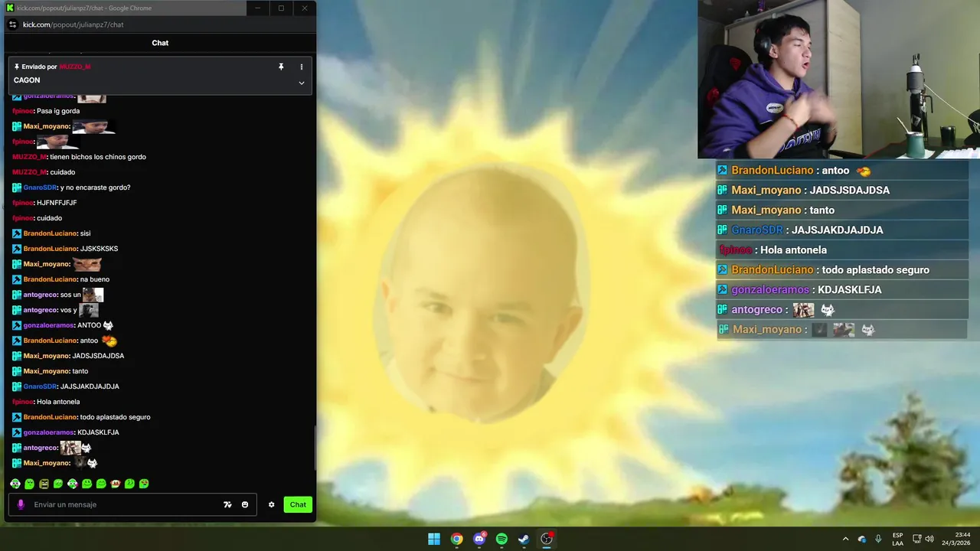This screenshot has width=980, height=551.
Task: Open antogreco in 'sos un' message
Action: pyautogui.click(x=41, y=295)
